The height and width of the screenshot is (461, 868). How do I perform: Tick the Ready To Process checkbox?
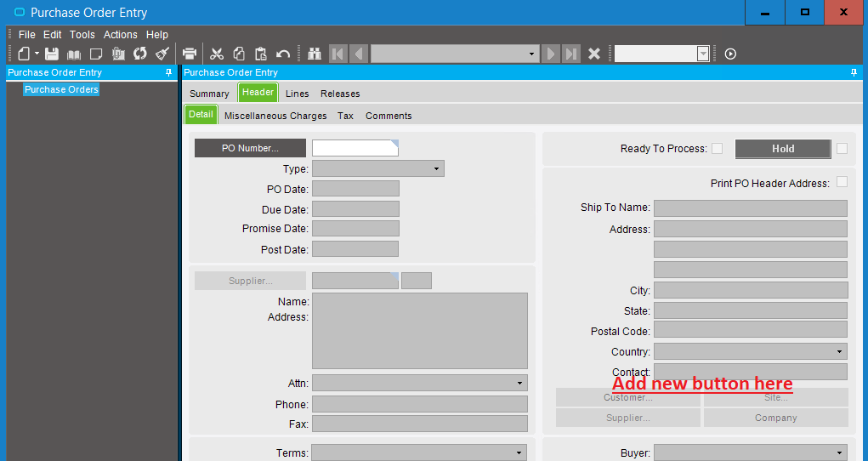(x=717, y=149)
